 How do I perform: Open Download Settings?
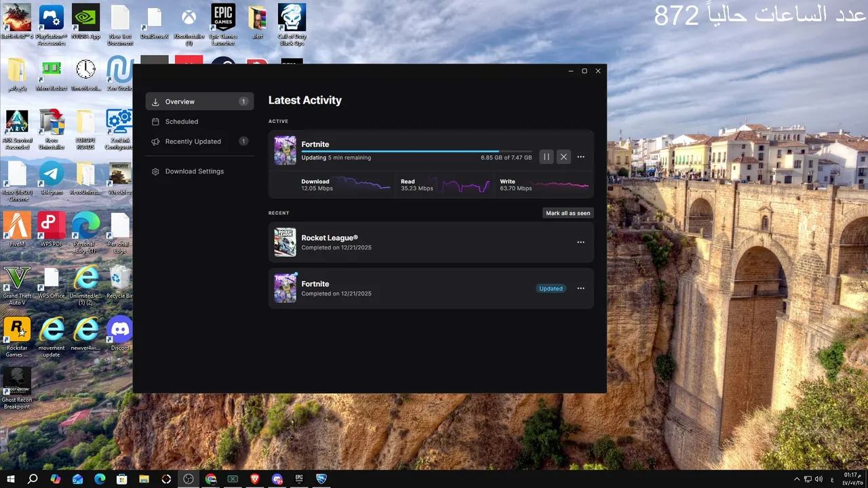click(199, 171)
